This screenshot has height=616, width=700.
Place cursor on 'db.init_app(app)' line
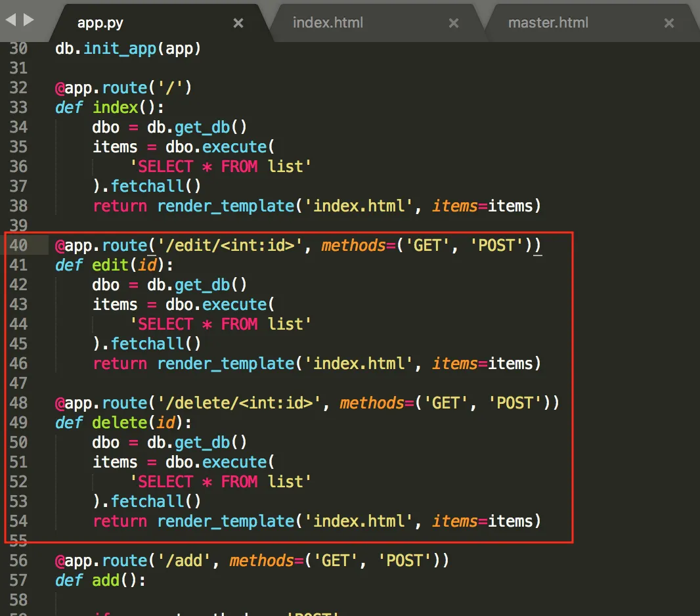128,49
